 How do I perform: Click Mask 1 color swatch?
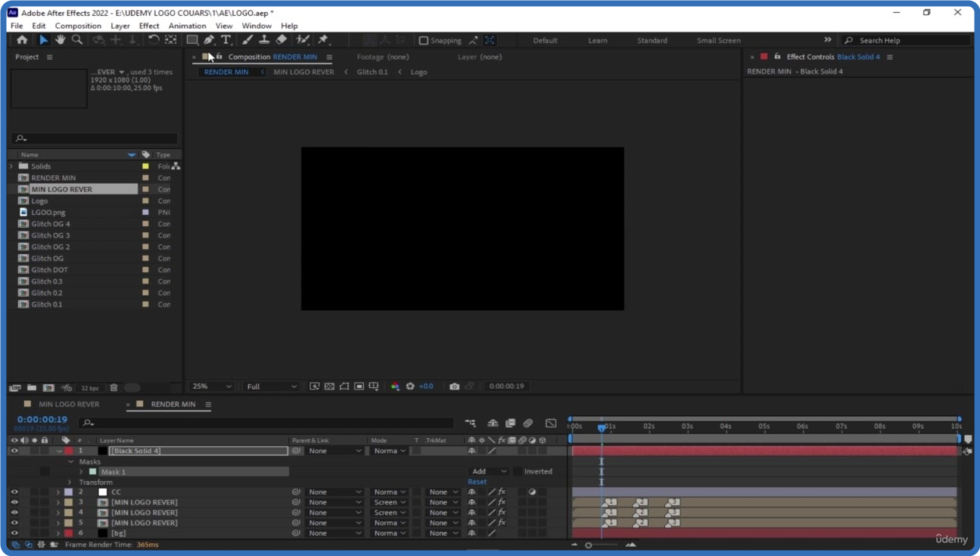click(x=92, y=472)
